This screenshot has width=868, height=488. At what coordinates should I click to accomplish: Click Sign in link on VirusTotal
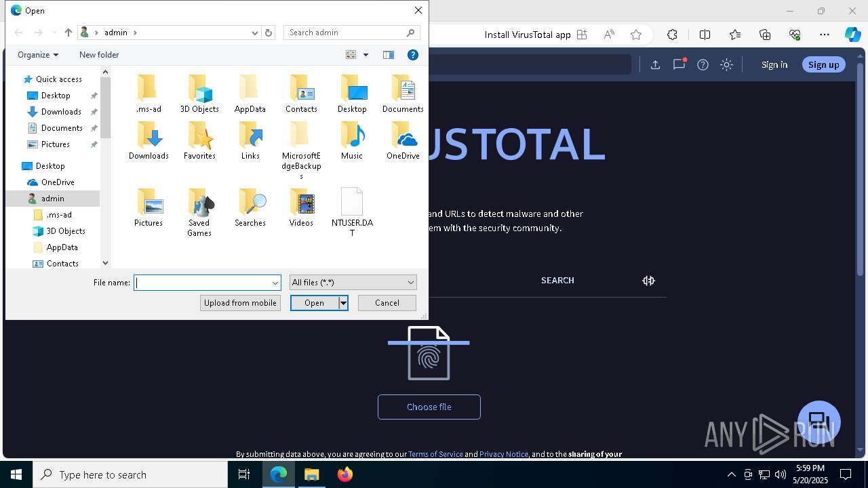click(774, 64)
